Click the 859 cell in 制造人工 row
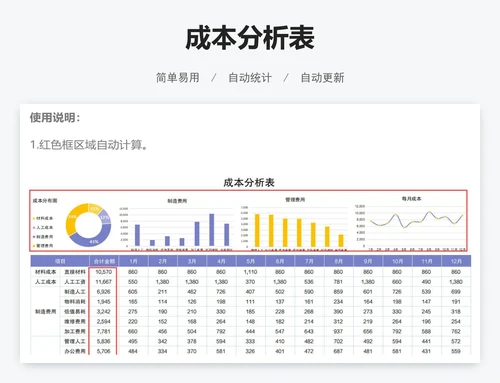Screen dimensions: 500x383 pos(338,292)
